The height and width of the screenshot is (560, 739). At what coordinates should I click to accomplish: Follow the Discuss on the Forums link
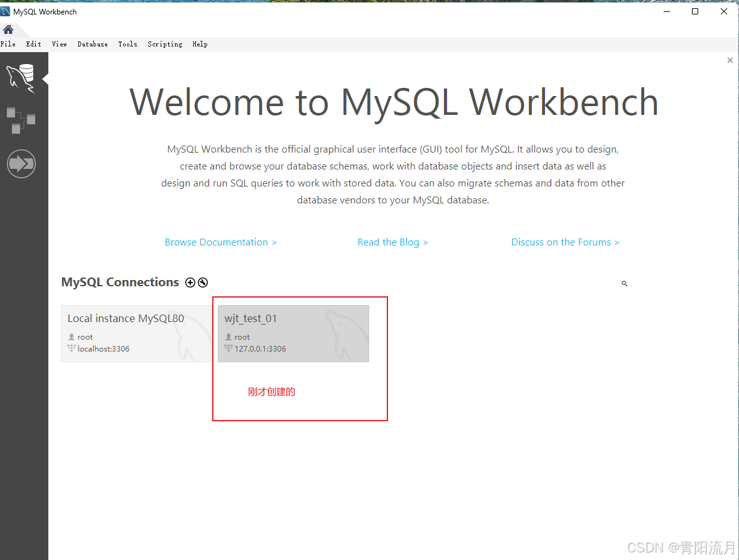(x=565, y=242)
